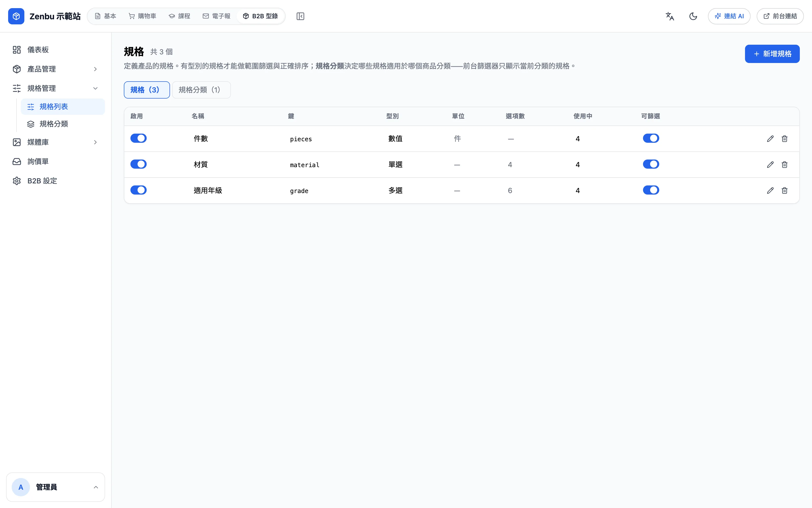The width and height of the screenshot is (812, 508).
Task: Switch to 基本 top tab
Action: point(105,16)
